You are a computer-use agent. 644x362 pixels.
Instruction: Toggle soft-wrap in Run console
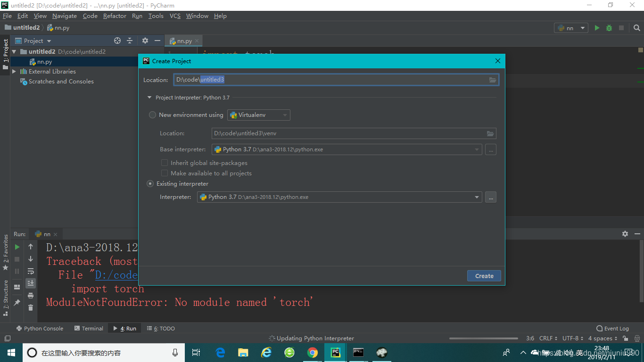pos(31,271)
